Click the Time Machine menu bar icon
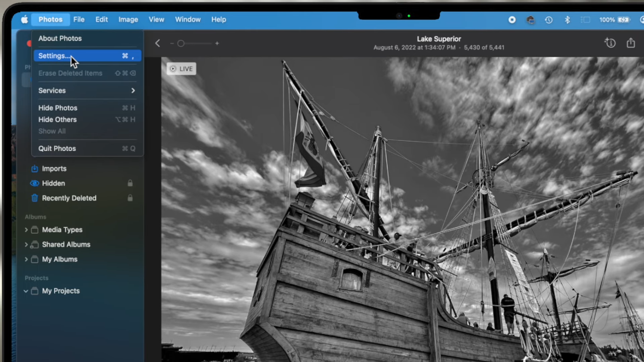 click(x=549, y=20)
